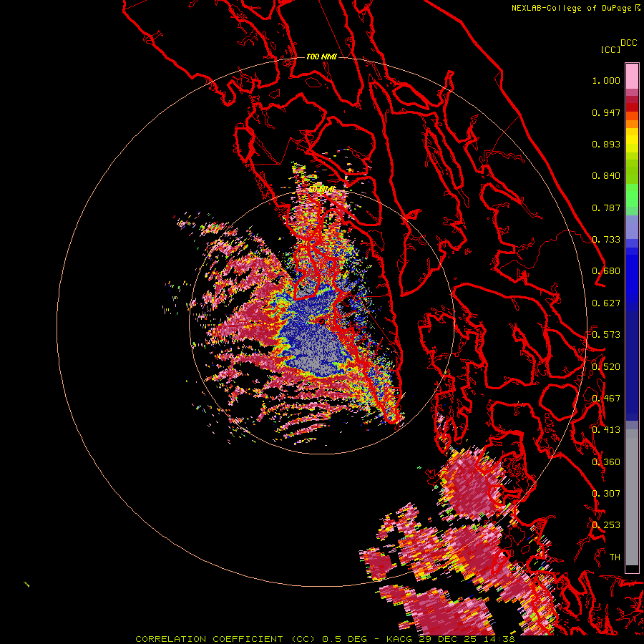Click the 100 NMI range ring label
The image size is (644, 644).
click(321, 57)
